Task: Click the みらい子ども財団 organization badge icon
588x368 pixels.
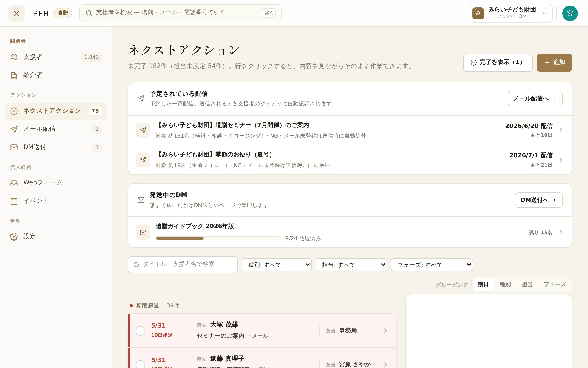Action: point(478,13)
